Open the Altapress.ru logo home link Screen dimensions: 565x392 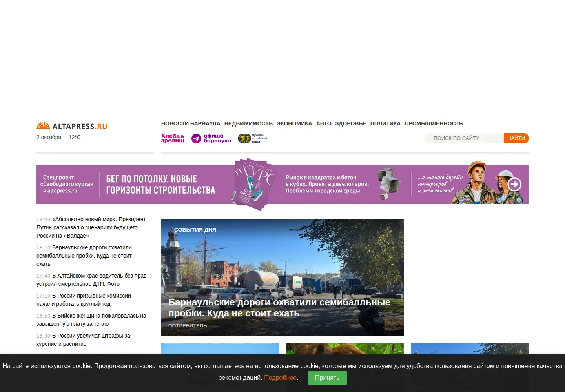[72, 126]
